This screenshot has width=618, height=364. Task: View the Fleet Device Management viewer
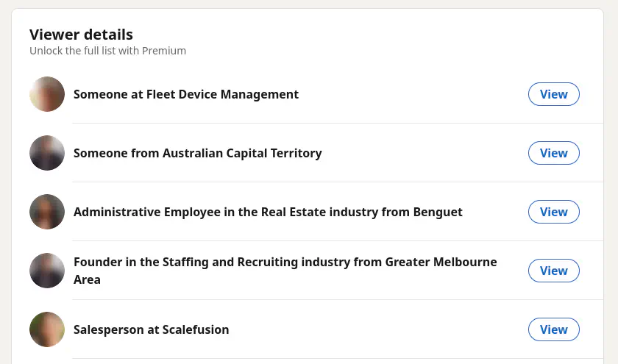(553, 94)
